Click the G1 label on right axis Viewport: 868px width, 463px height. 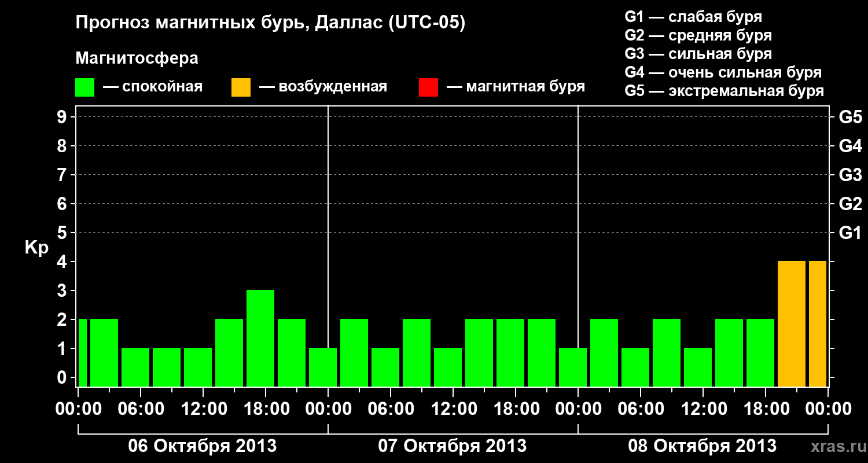click(x=850, y=233)
